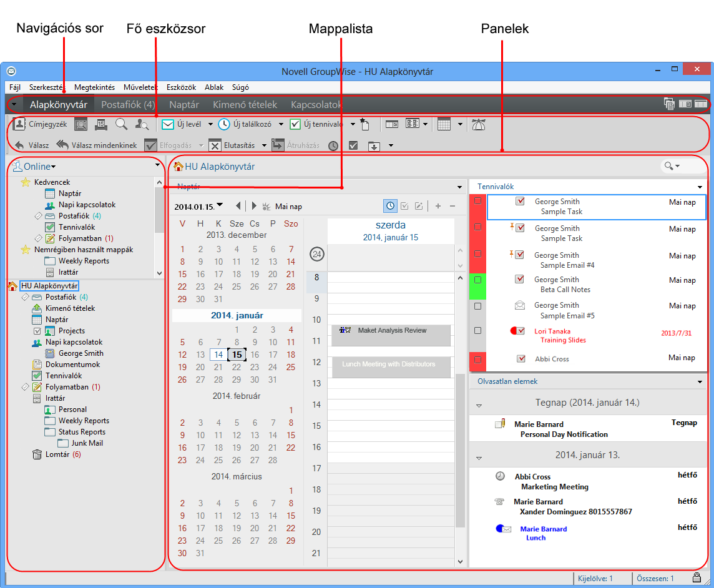Click the magnifier search icon in main toolbar
Image resolution: width=714 pixels, height=588 pixels.
point(121,124)
